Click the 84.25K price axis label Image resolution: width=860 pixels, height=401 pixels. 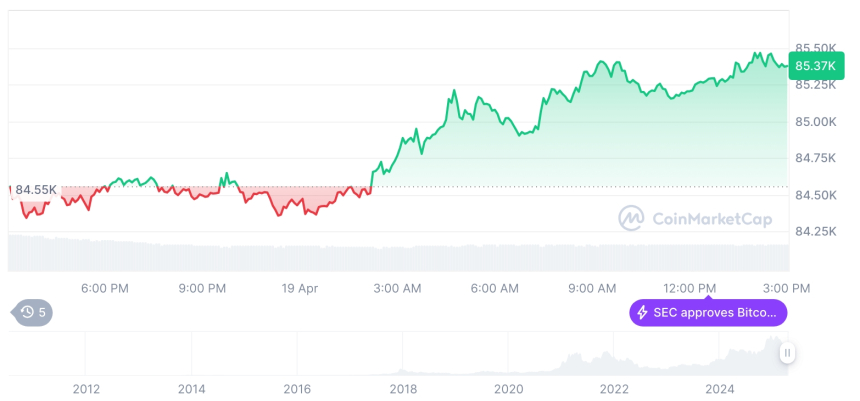[x=815, y=231]
